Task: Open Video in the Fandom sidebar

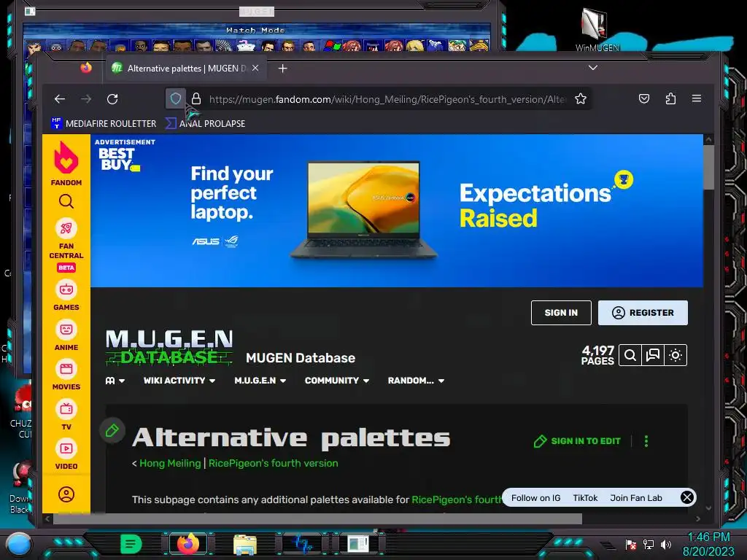Action: 66,455
